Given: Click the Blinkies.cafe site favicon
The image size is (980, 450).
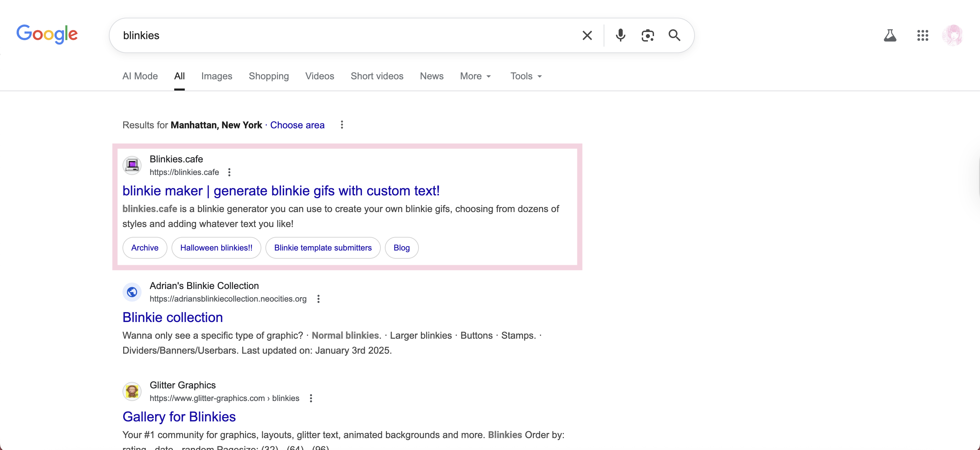Looking at the screenshot, I should [x=132, y=165].
